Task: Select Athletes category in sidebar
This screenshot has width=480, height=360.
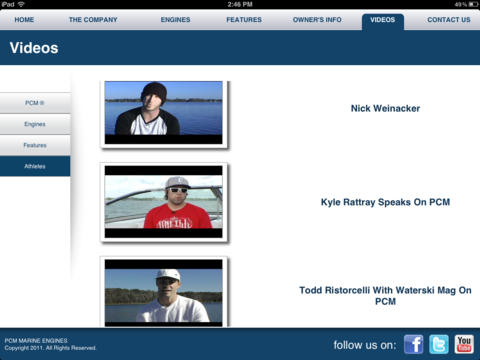Action: 35,166
